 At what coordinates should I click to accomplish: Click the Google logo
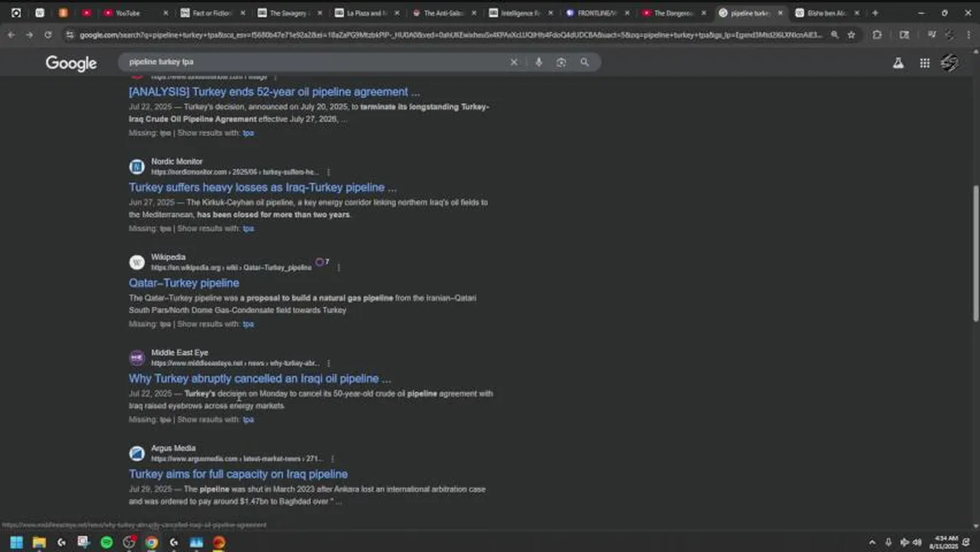(71, 63)
